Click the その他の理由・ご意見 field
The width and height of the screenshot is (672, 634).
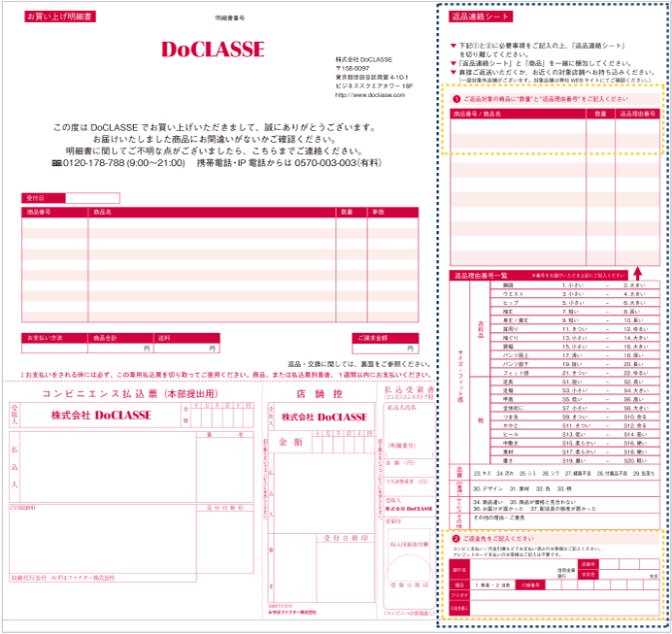(565, 521)
